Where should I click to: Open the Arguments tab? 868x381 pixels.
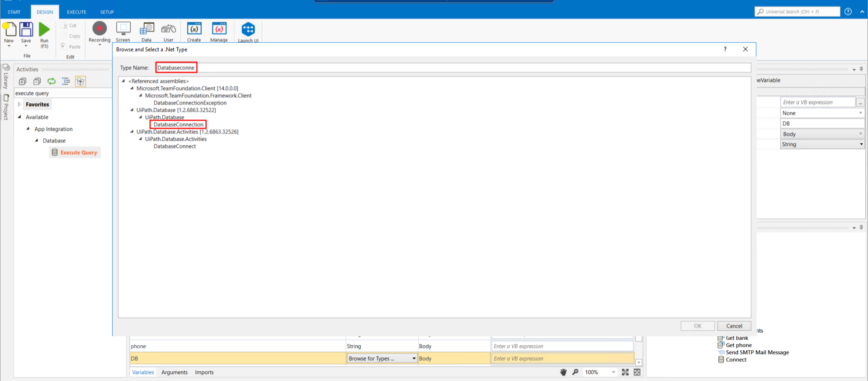175,372
